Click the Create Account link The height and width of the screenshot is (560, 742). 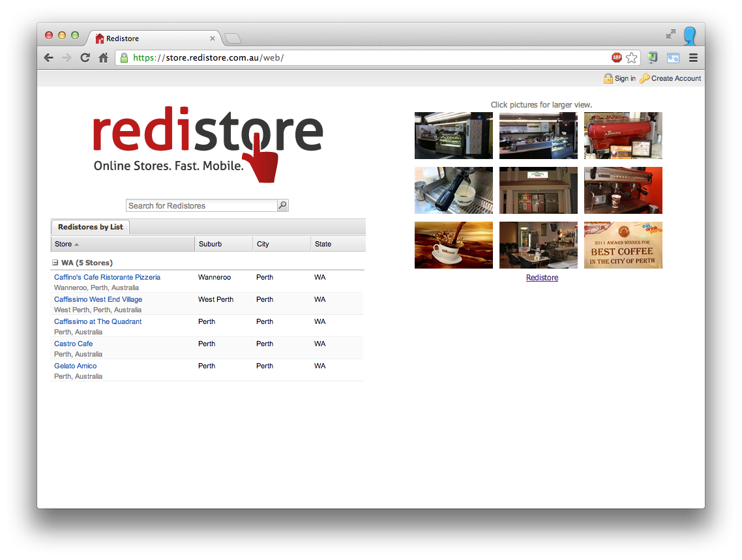pos(676,78)
